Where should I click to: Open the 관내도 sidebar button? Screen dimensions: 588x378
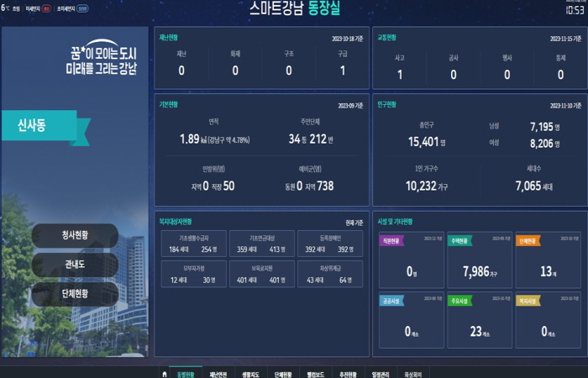tap(75, 265)
